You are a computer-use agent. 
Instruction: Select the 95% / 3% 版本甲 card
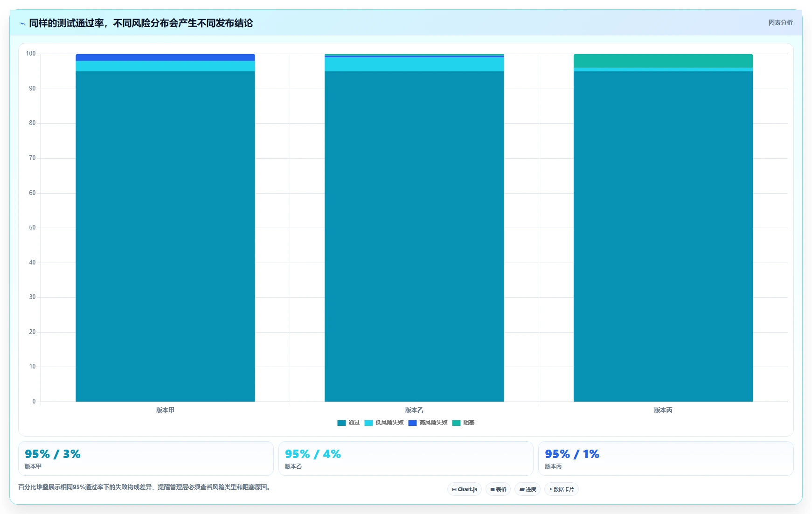click(x=146, y=458)
